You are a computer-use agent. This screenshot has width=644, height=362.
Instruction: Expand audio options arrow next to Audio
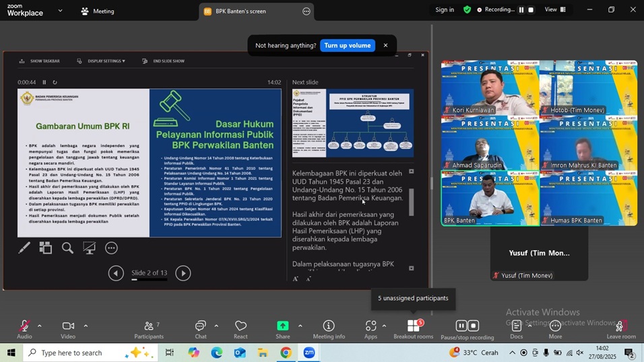tap(40, 326)
